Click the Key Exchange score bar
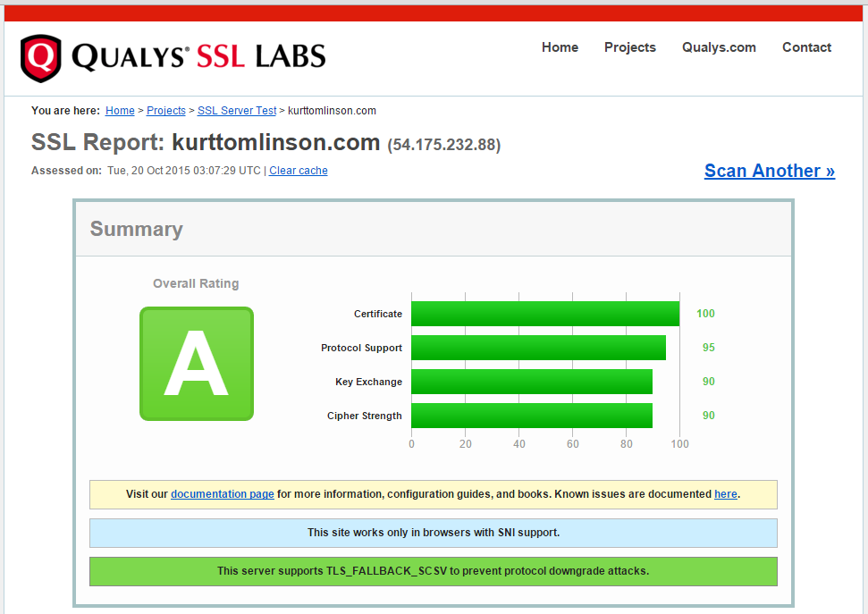 pos(532,382)
